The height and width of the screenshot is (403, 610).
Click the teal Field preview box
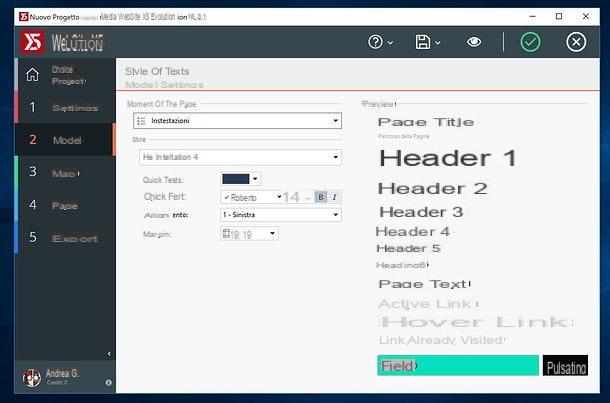coord(458,365)
